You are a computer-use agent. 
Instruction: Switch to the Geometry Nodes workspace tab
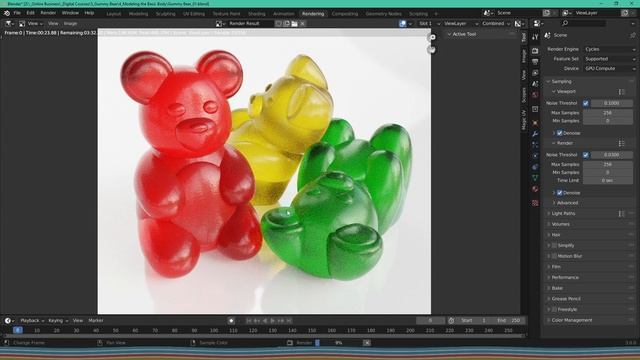coord(383,13)
